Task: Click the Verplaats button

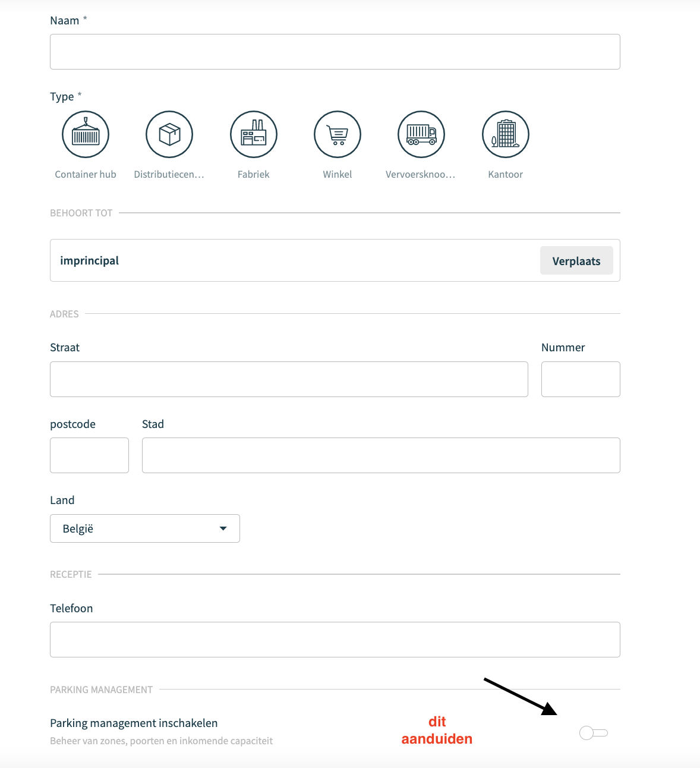Action: point(576,260)
